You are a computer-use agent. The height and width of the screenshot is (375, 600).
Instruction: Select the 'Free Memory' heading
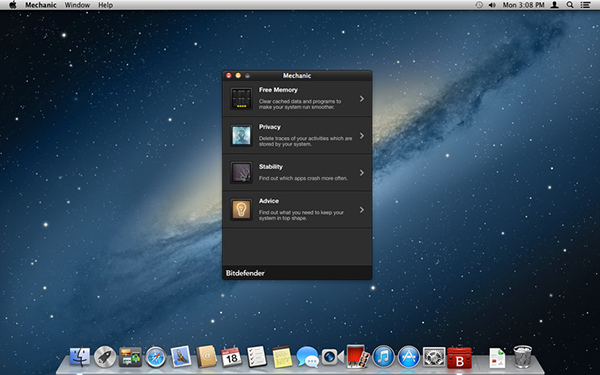tap(278, 90)
